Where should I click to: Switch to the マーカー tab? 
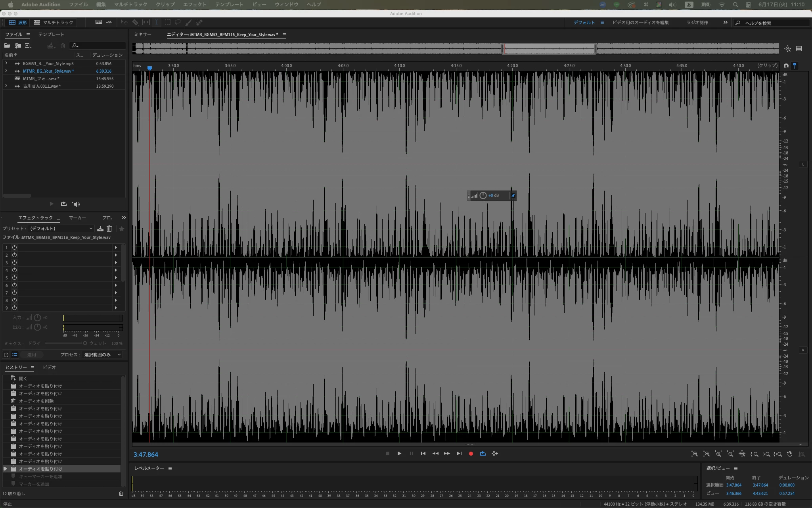coord(77,218)
